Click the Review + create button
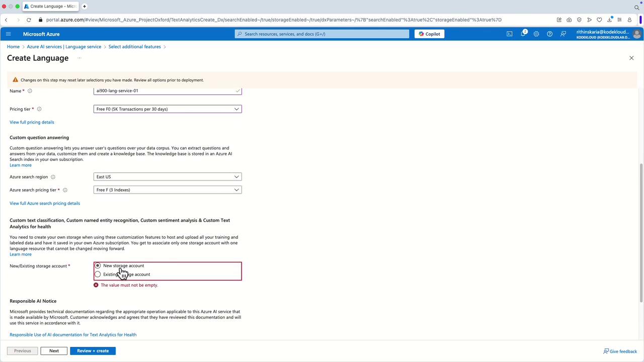 [93, 351]
